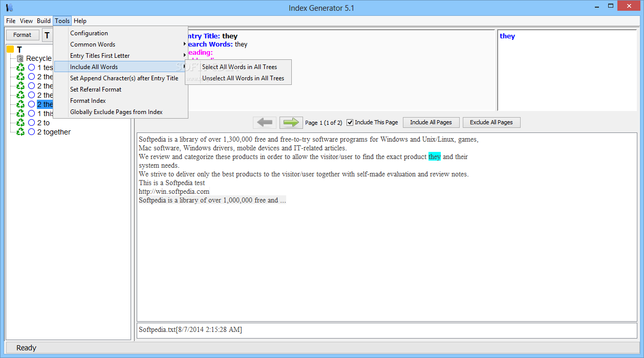The image size is (644, 358).
Task: Click the yellow square icon beside root T
Action: click(x=10, y=49)
